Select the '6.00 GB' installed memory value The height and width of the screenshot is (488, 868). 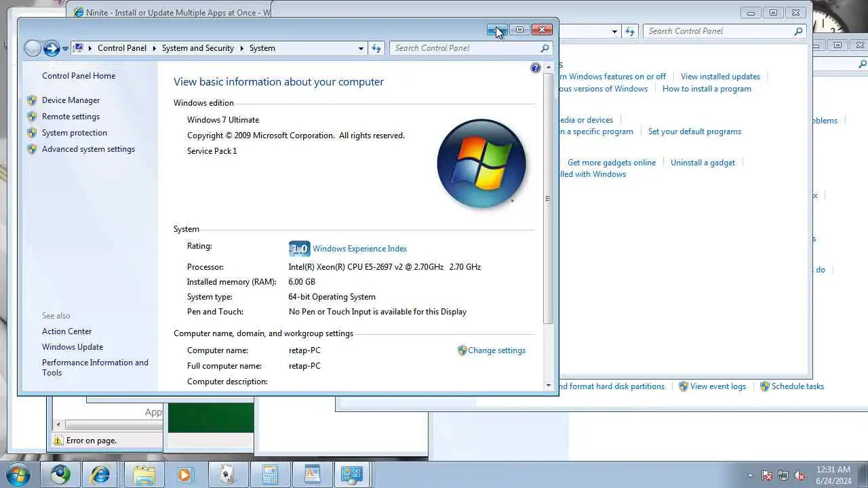(x=302, y=282)
